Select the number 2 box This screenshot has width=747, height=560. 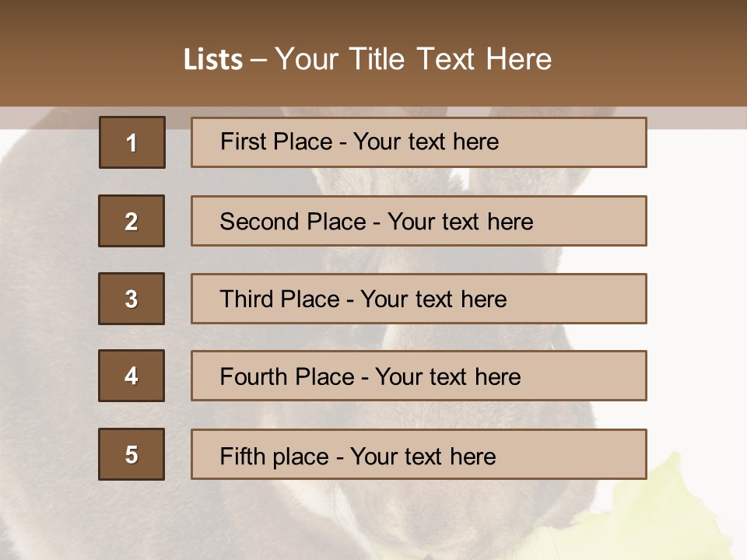click(x=132, y=221)
